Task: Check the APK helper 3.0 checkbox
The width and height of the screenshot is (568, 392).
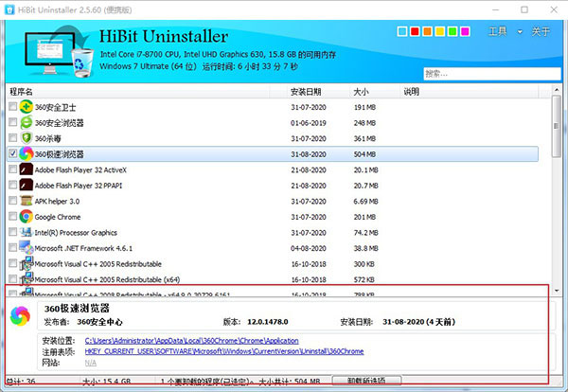Action: (x=12, y=201)
